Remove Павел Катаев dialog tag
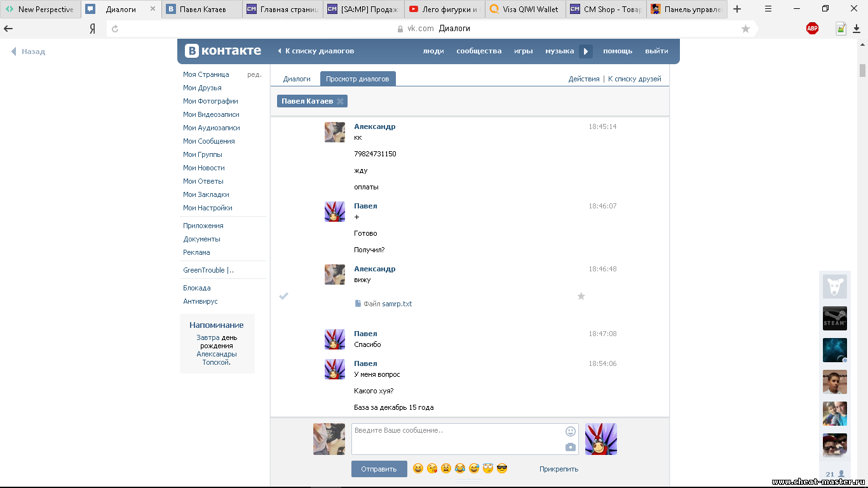Viewport: 868px width, 488px height. tap(341, 102)
